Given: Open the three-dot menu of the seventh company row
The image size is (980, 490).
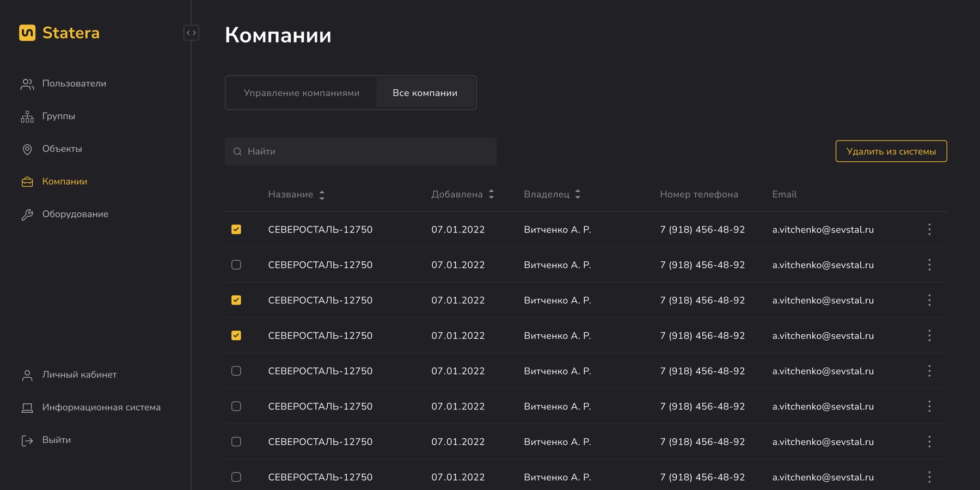Looking at the screenshot, I should [x=929, y=442].
